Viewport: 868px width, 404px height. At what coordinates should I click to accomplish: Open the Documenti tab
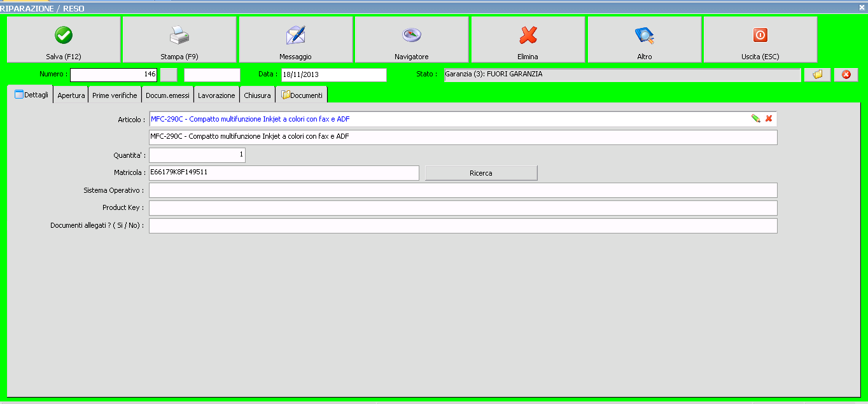302,95
